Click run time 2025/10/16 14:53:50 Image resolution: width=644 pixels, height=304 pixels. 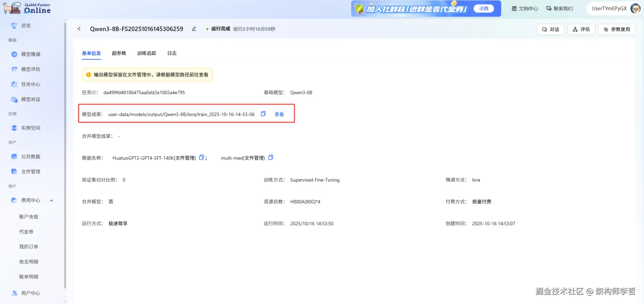(312, 224)
